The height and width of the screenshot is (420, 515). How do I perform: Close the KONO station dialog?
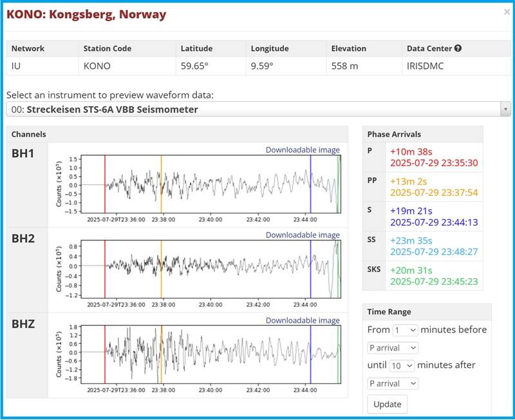click(x=507, y=12)
